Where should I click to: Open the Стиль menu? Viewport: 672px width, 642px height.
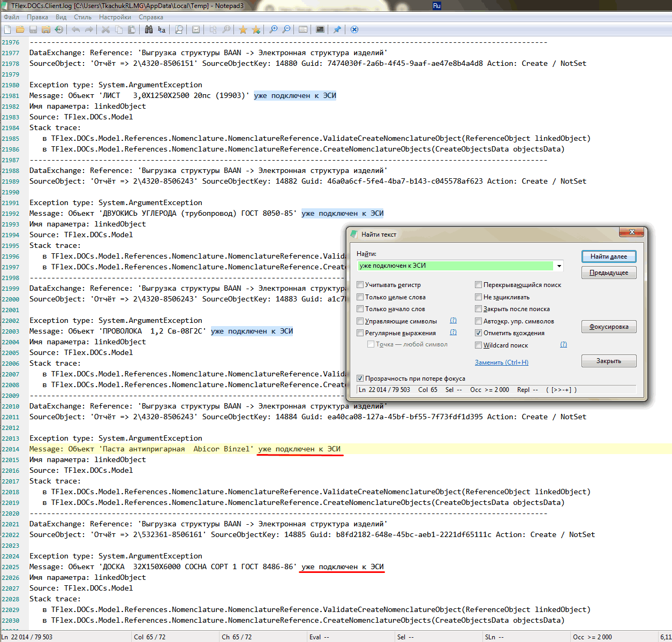click(82, 17)
